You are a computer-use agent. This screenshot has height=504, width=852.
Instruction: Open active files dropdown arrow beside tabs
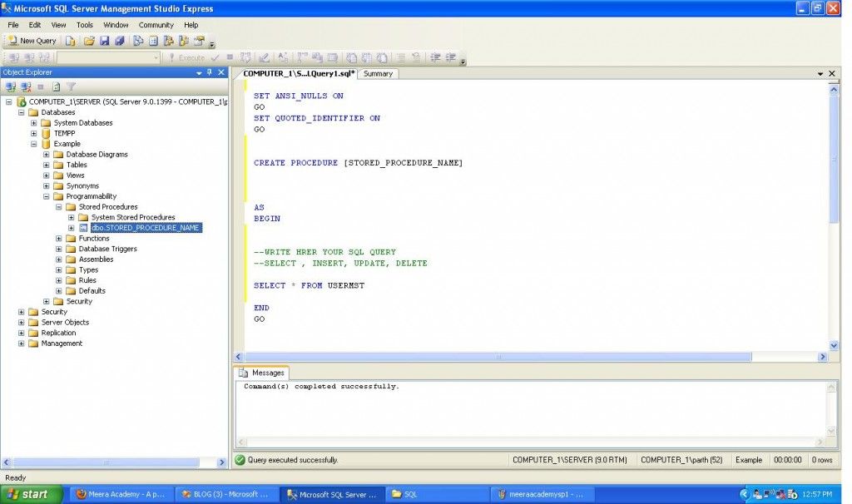coord(820,73)
